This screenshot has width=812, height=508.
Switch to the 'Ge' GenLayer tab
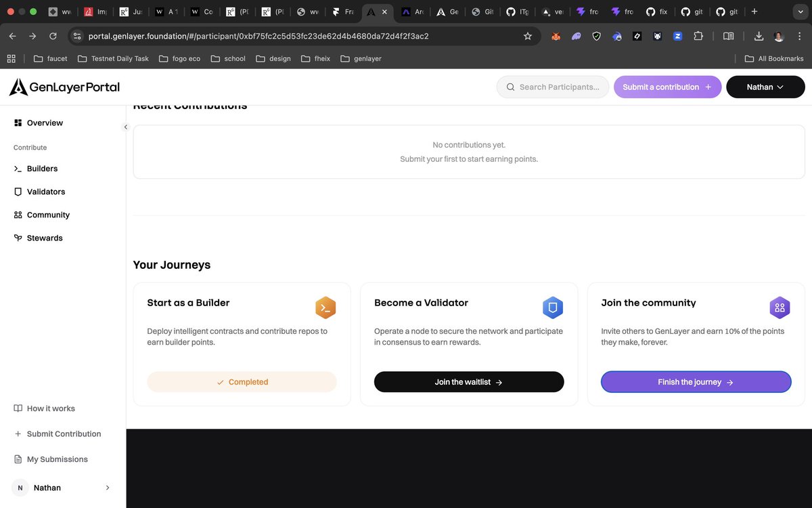click(447, 12)
